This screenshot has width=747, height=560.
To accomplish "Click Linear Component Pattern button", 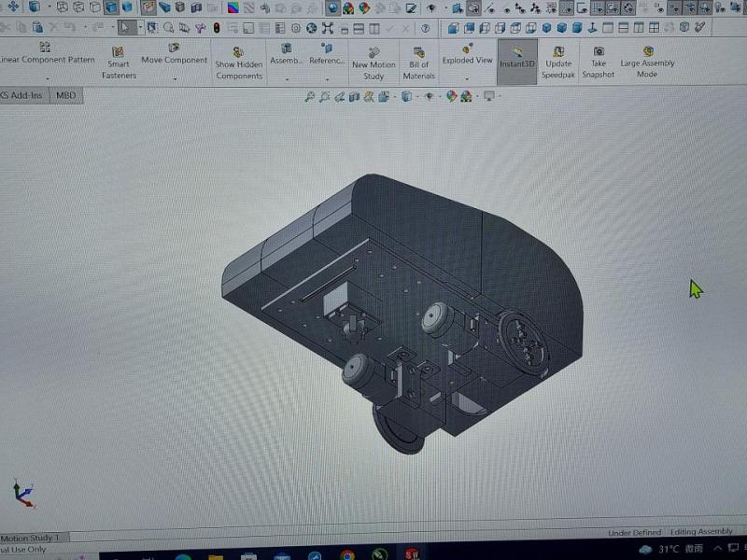I will [48, 54].
